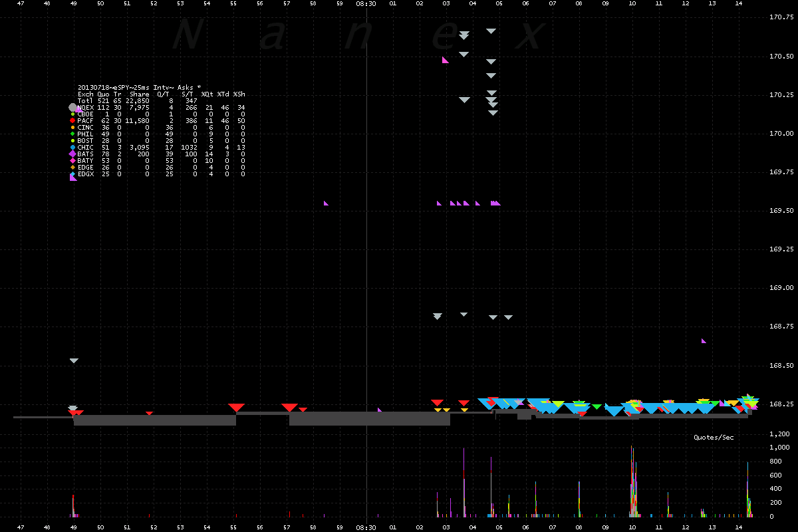Click the CHIC S/T value 1032
The height and width of the screenshot is (532, 798).
click(190, 147)
